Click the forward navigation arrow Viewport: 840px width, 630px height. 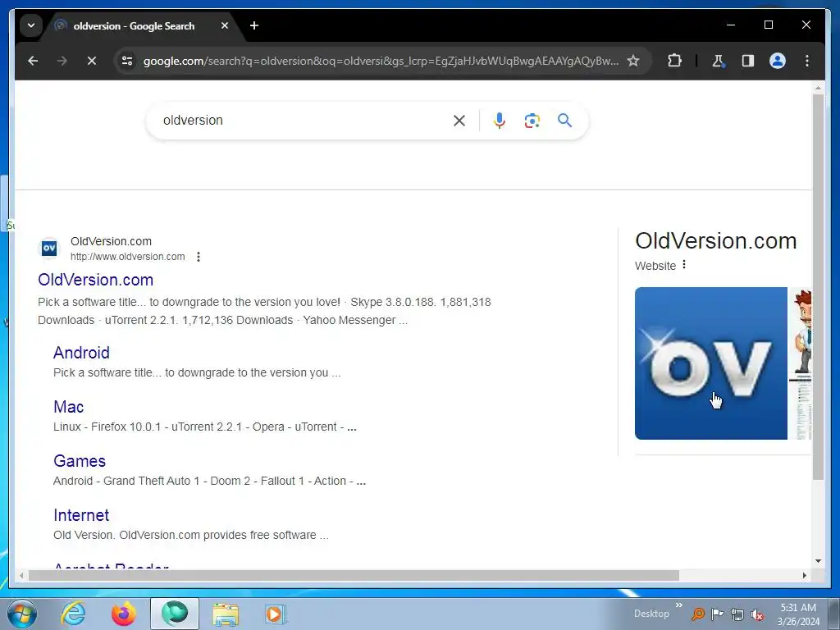[62, 61]
